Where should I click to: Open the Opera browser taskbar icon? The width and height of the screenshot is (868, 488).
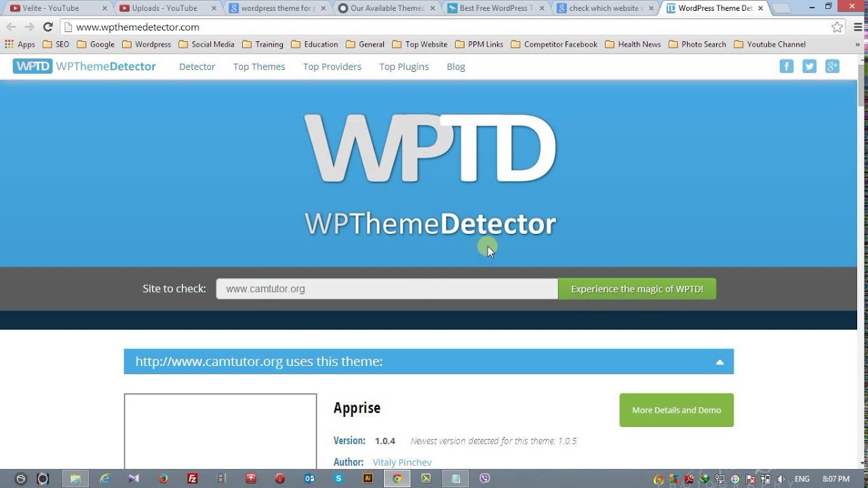pyautogui.click(x=280, y=479)
